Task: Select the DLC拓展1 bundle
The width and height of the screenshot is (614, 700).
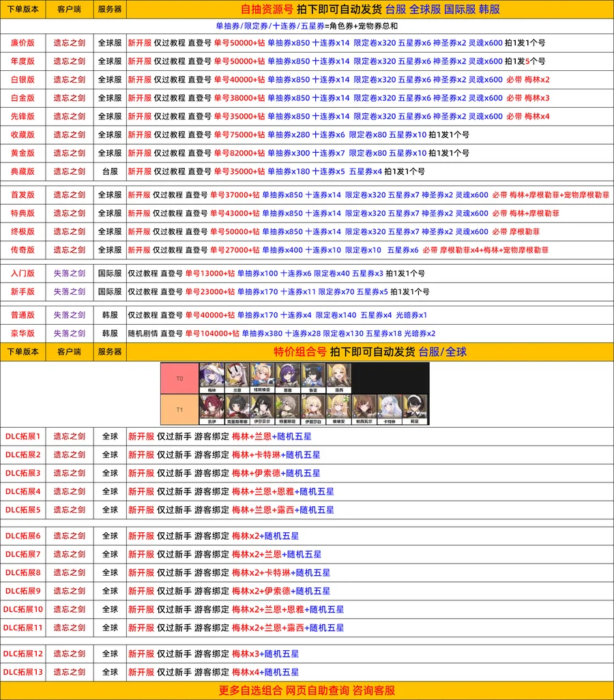Action: click(x=23, y=436)
